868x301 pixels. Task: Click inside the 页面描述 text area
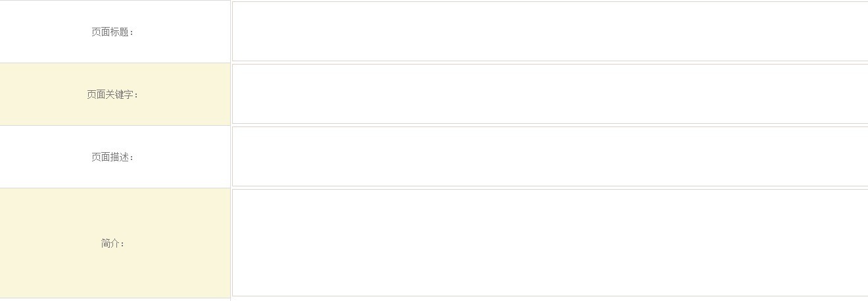pyautogui.click(x=550, y=157)
